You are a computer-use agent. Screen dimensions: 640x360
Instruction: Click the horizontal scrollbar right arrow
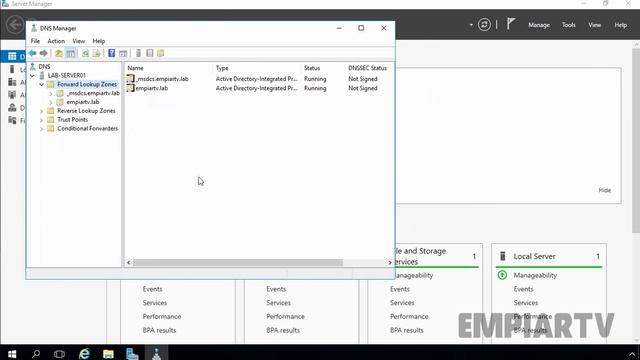(x=390, y=263)
